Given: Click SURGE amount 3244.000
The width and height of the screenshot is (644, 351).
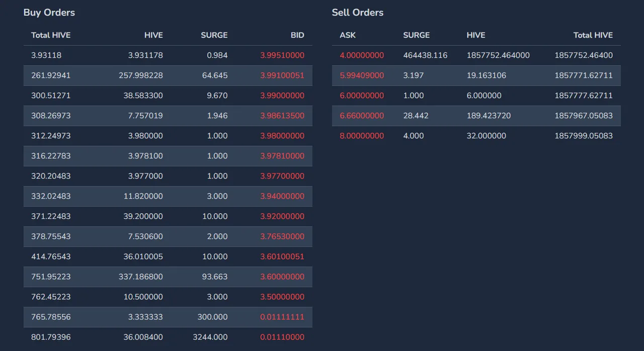Looking at the screenshot, I should pos(210,337).
